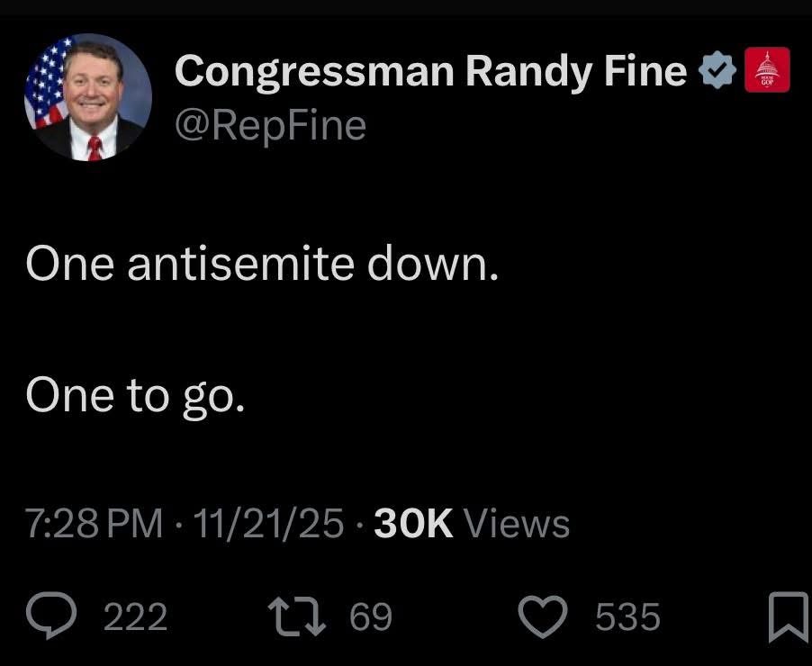The height and width of the screenshot is (666, 812).
Task: Open the reply speech bubble icon
Action: pyautogui.click(x=54, y=616)
